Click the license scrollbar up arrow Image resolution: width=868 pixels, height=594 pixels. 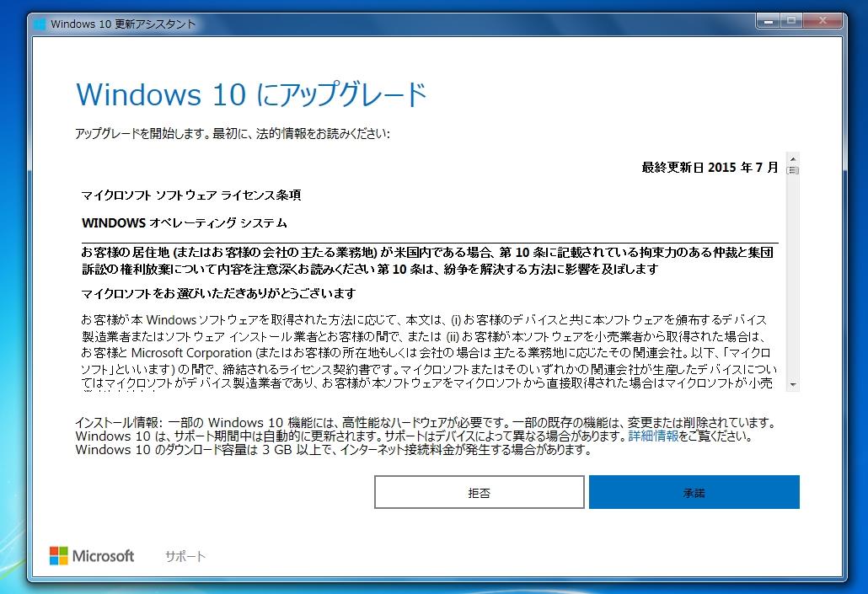pos(793,159)
